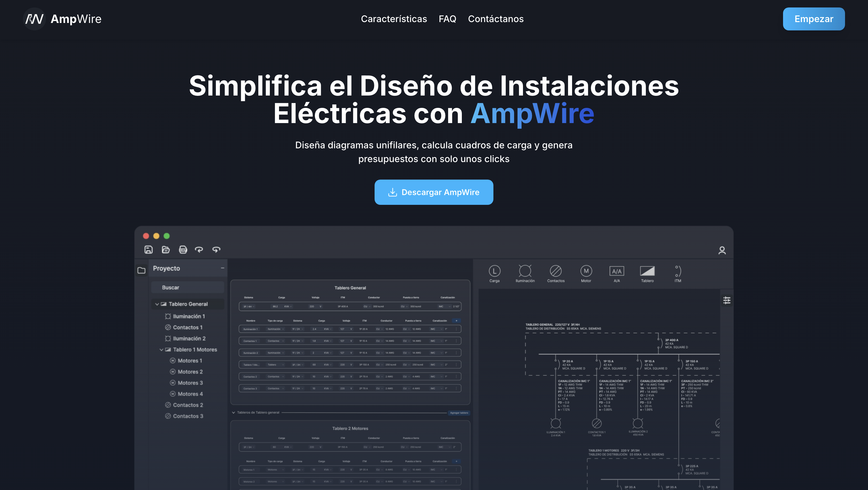Collapse the Tableros de Tablero general section
Image resolution: width=868 pixels, height=490 pixels.
pos(234,413)
